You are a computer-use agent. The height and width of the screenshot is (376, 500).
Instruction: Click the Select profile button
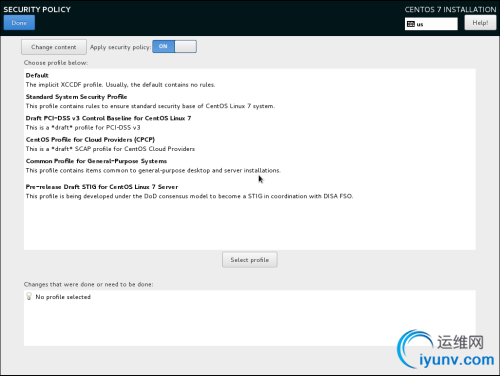click(250, 260)
